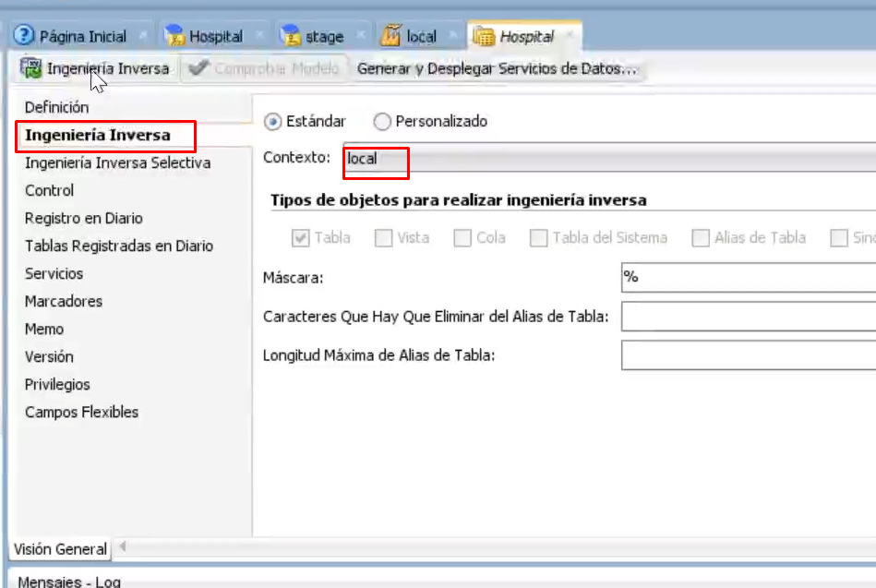Toggle the Cola checkbox
The height and width of the screenshot is (588, 876).
click(462, 237)
